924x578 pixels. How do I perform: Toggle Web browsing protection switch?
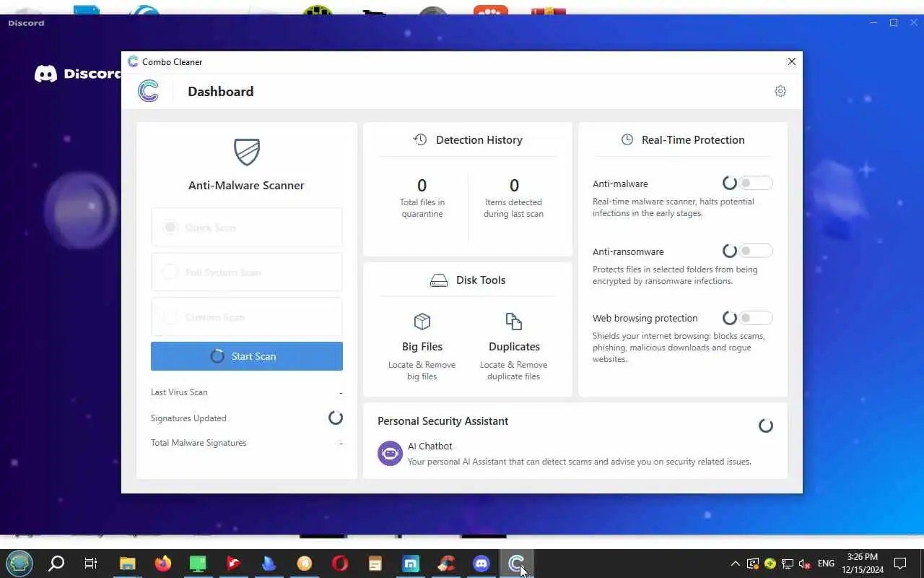(x=755, y=318)
